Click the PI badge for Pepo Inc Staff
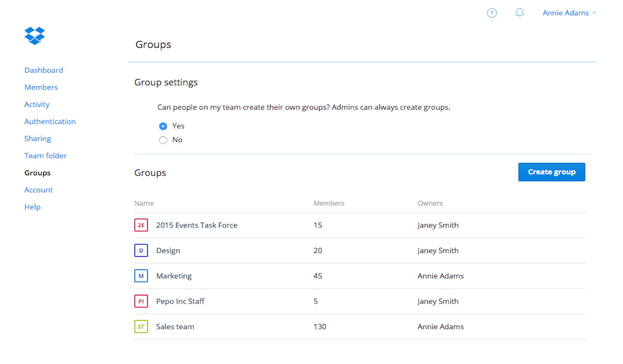 click(141, 301)
